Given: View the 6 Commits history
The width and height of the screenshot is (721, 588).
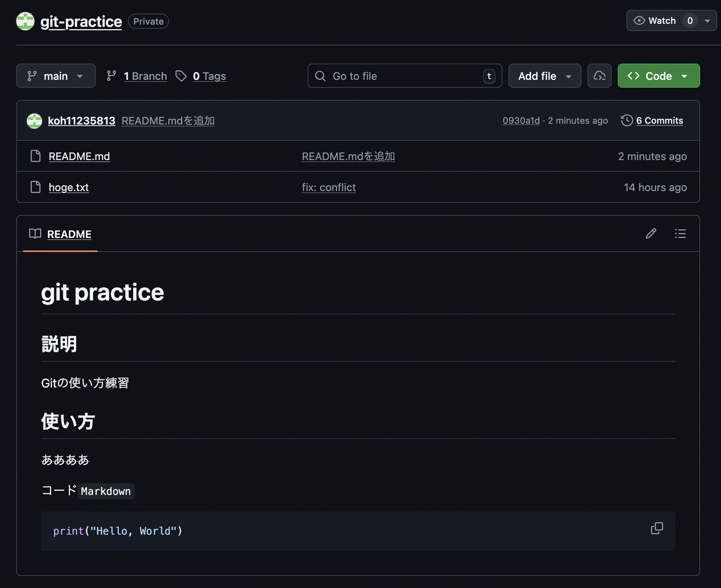Looking at the screenshot, I should 659,120.
